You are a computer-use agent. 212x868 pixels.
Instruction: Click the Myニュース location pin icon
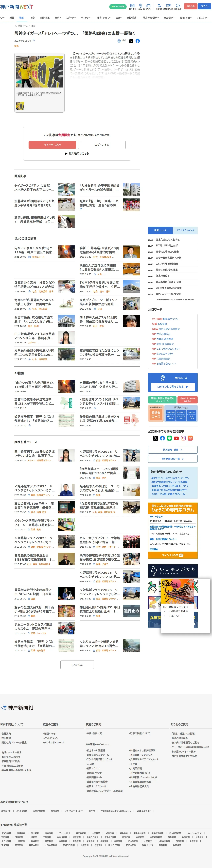163,378
